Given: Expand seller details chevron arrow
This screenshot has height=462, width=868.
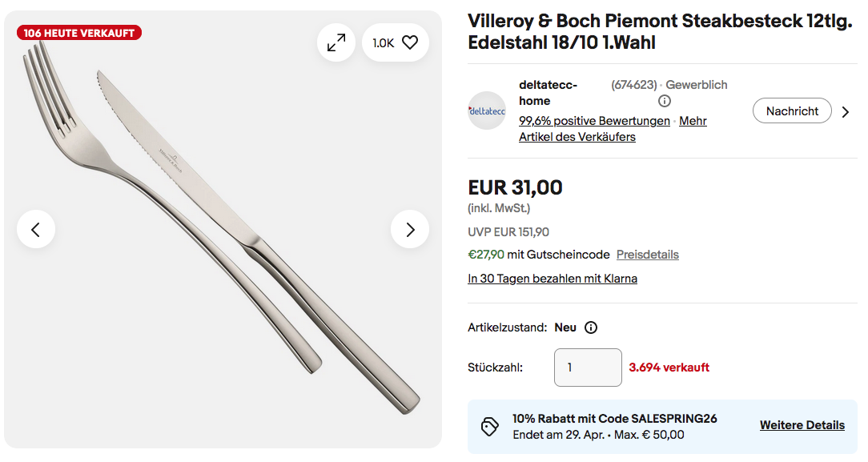Looking at the screenshot, I should [846, 112].
